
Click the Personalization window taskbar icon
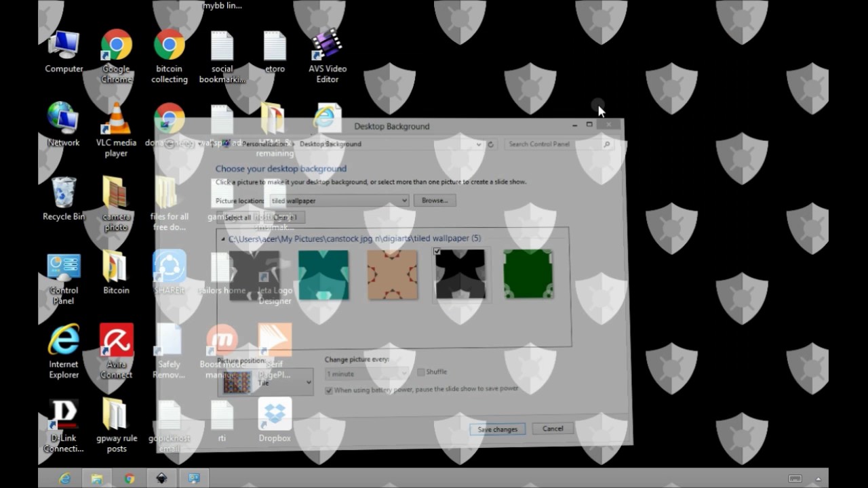[x=194, y=479]
